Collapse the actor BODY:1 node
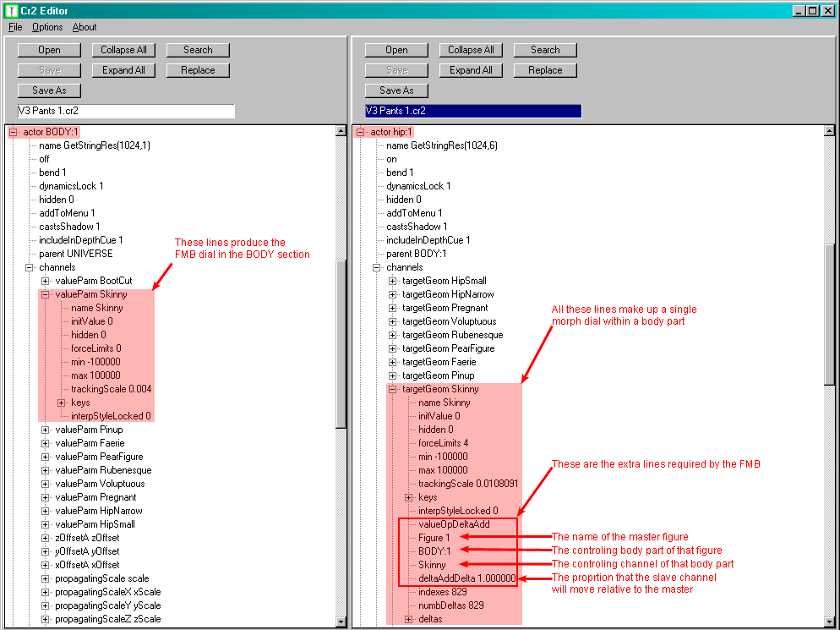The width and height of the screenshot is (840, 630). [13, 132]
